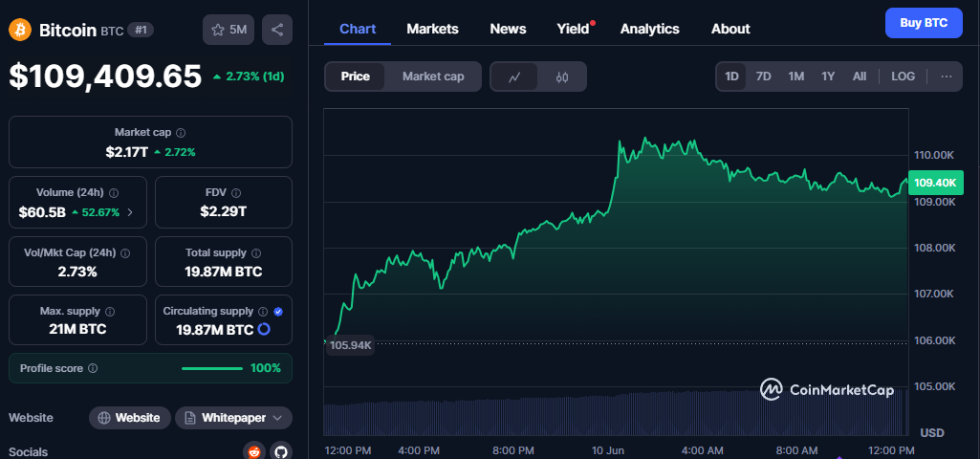
Task: Select the Market cap toggle
Action: point(433,76)
